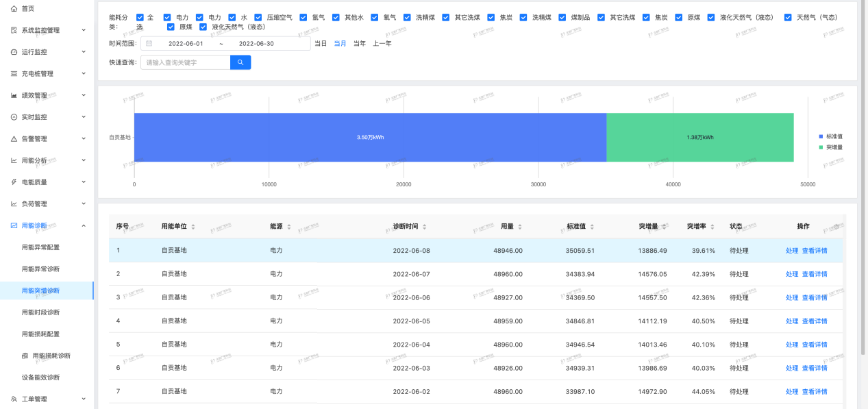Toggle 突增量 green legend swatch

(821, 147)
